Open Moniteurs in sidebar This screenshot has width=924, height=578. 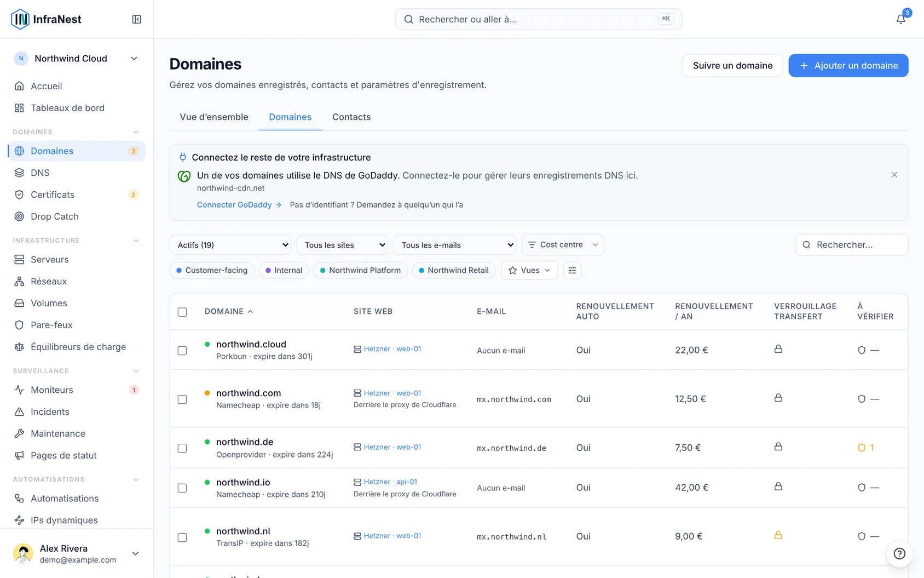click(77, 390)
